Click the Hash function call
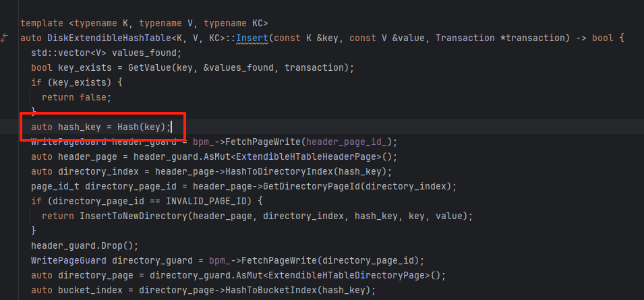Viewport: 644px width, 300px height. (129, 127)
